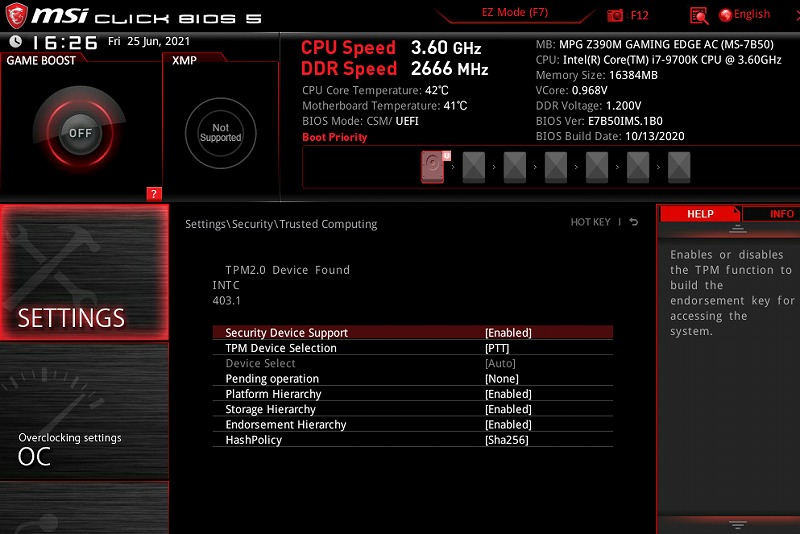Screen dimensions: 800x534
Task: Click the date Fri 25 Jun, 2021
Action: (x=149, y=41)
